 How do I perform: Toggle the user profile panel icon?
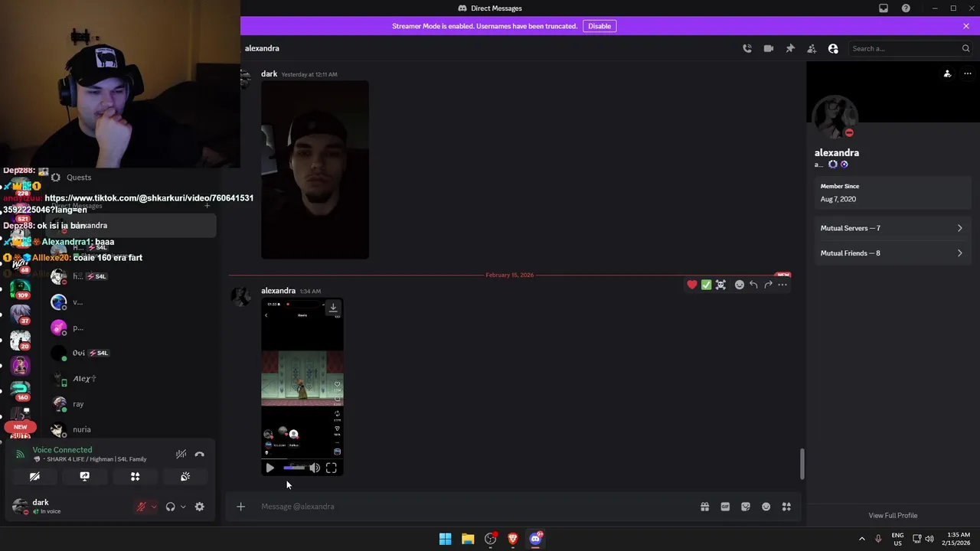pyautogui.click(x=833, y=48)
